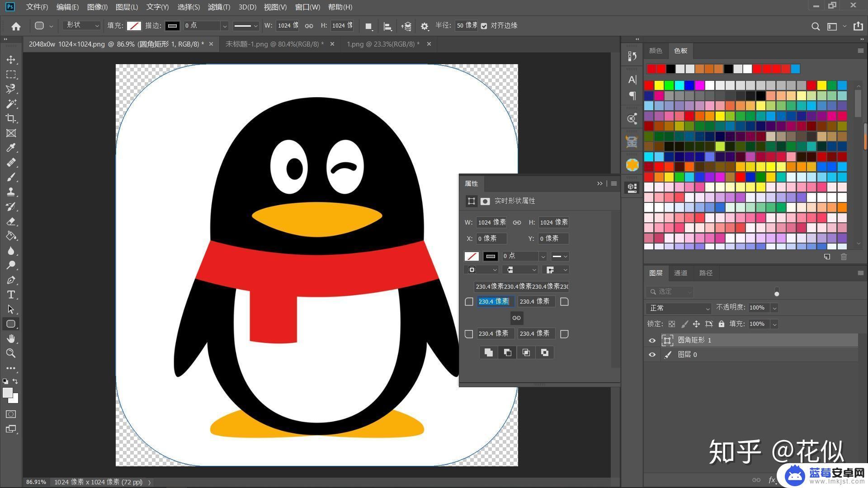
Task: Switch to the 颜色 panel tab
Action: click(x=656, y=51)
